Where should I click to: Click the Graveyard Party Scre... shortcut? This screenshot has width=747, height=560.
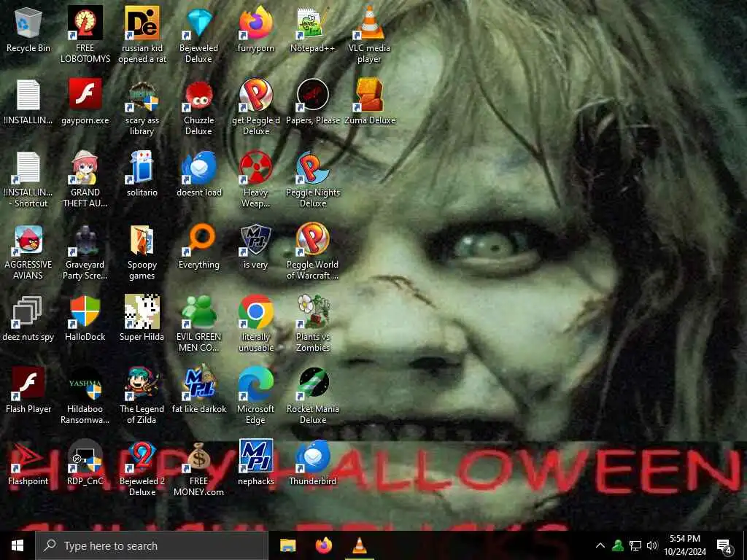[x=85, y=240]
